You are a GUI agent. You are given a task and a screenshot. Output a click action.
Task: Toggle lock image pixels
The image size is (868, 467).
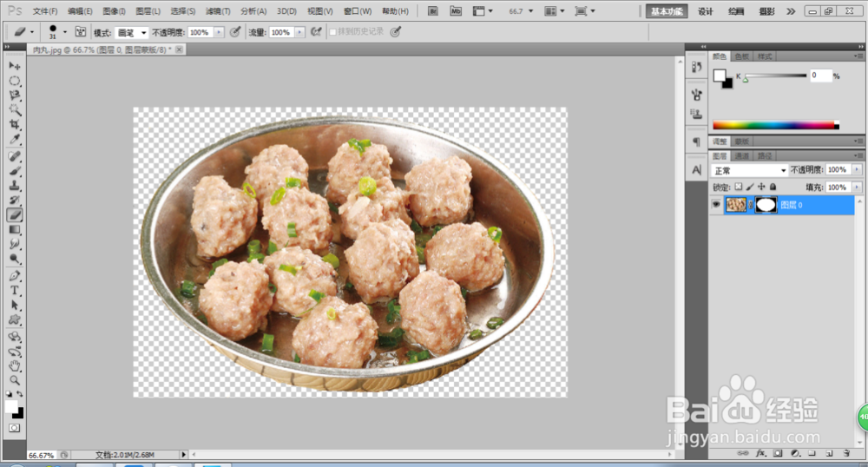click(x=750, y=187)
